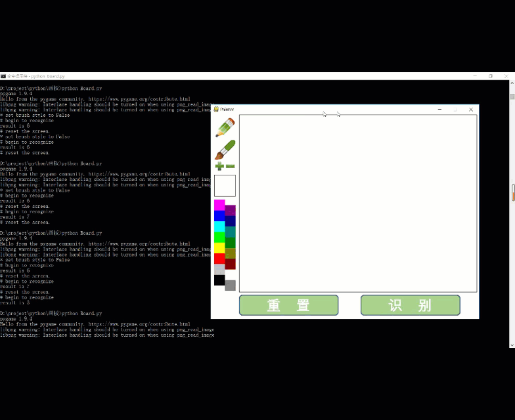Pick the olive color swatch
Screen dimensions: 515x420
tap(230, 253)
